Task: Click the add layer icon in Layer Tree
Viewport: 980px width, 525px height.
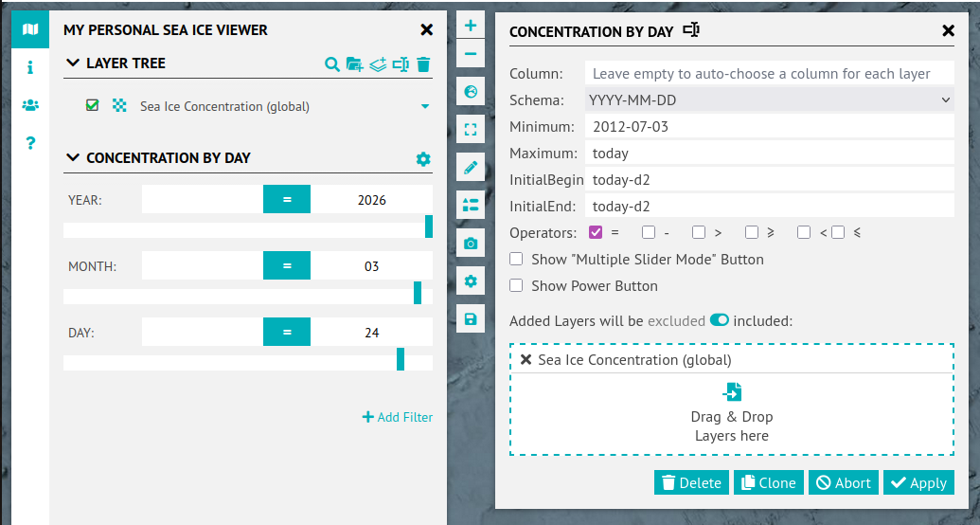Action: click(378, 63)
